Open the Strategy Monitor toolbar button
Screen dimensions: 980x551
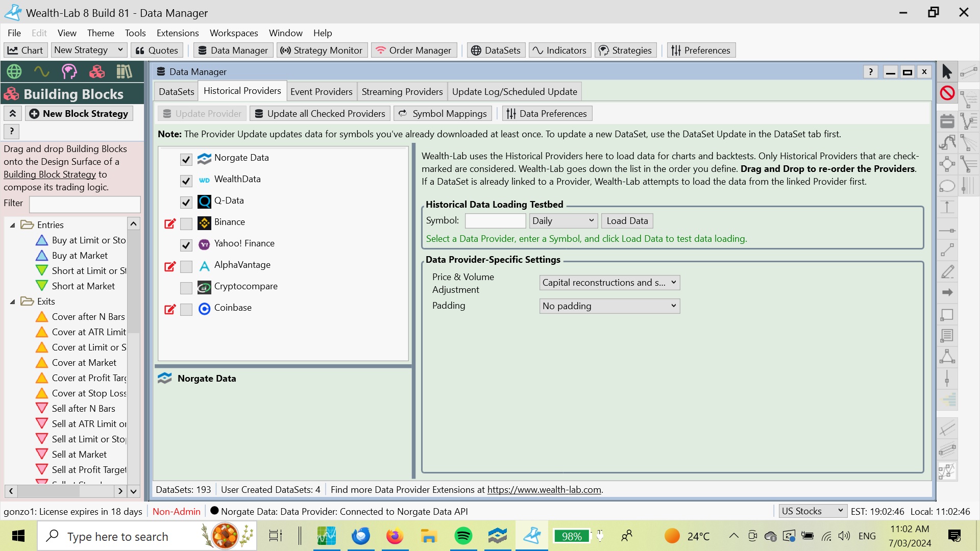click(x=322, y=50)
